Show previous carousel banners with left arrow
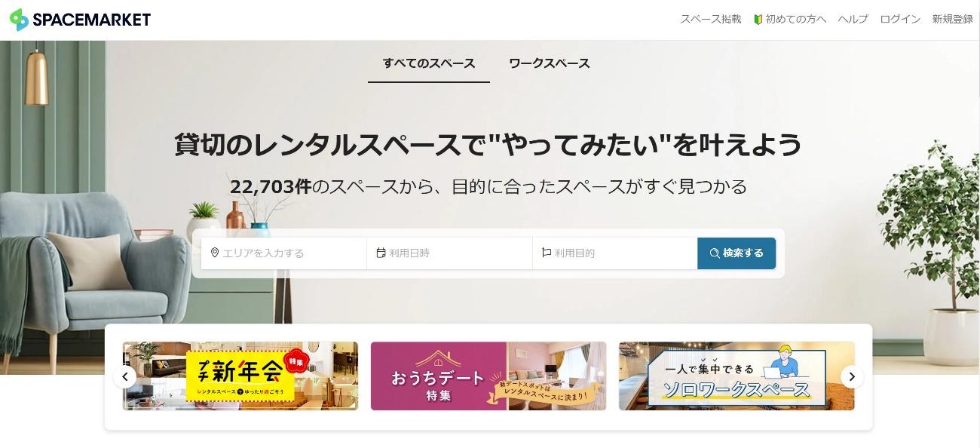The height and width of the screenshot is (448, 980). (x=125, y=376)
